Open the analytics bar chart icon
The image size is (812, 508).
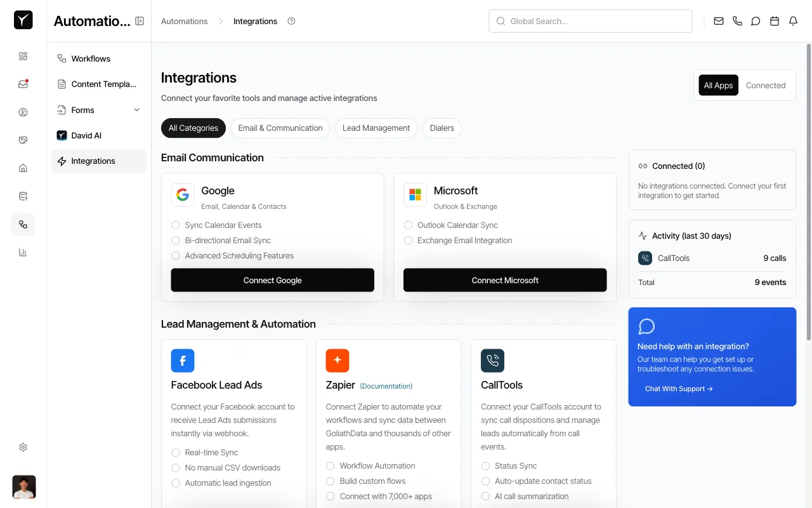[x=23, y=252]
